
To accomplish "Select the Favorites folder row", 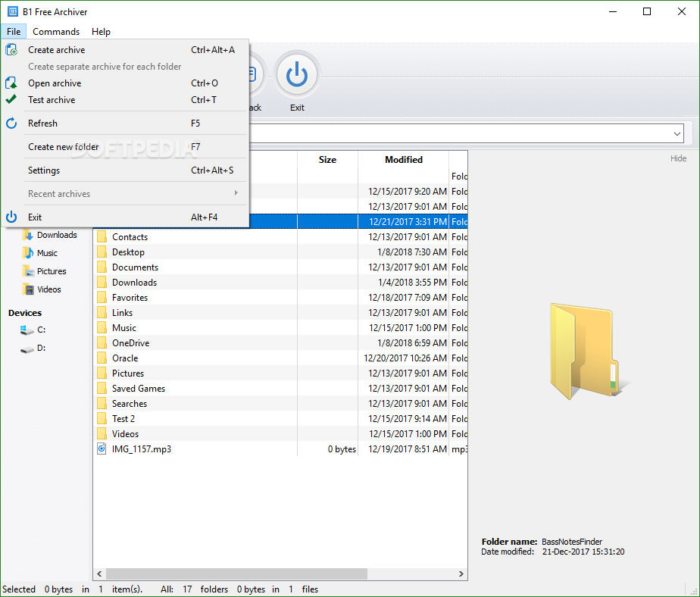I will [280, 298].
